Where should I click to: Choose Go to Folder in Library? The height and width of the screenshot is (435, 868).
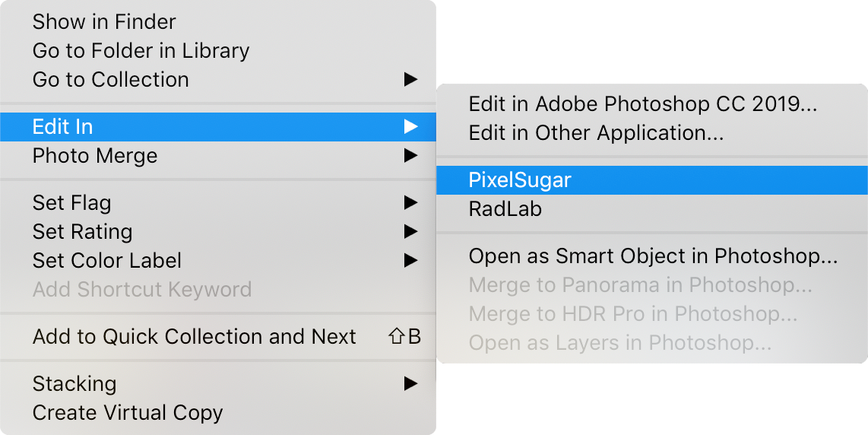coord(141,51)
